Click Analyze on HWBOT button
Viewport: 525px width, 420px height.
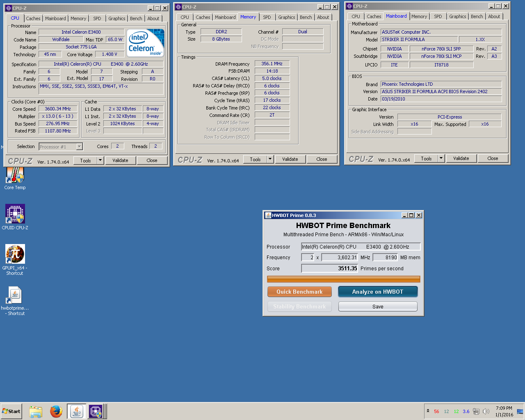click(x=378, y=292)
